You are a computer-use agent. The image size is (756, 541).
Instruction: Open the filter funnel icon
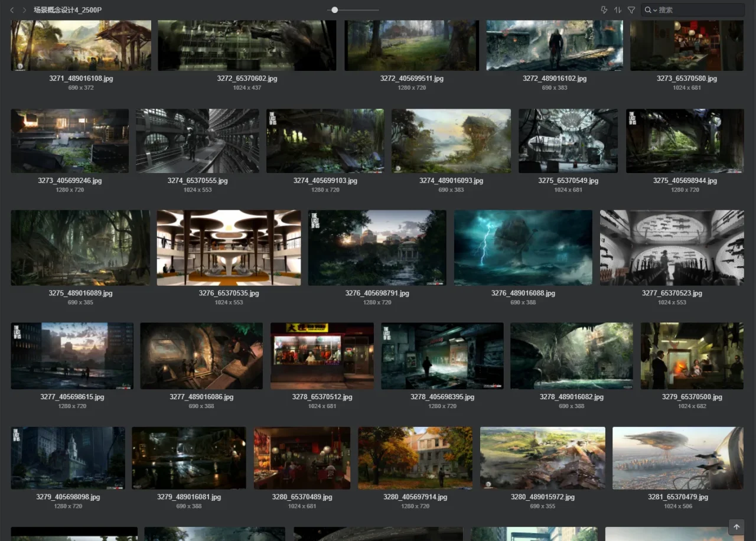tap(631, 10)
